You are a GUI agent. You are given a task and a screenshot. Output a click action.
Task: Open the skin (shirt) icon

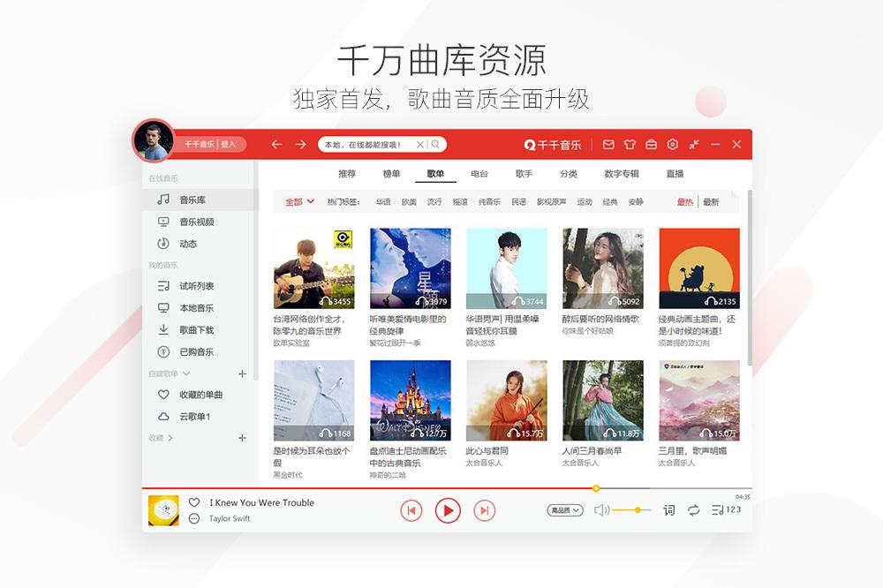(630, 145)
